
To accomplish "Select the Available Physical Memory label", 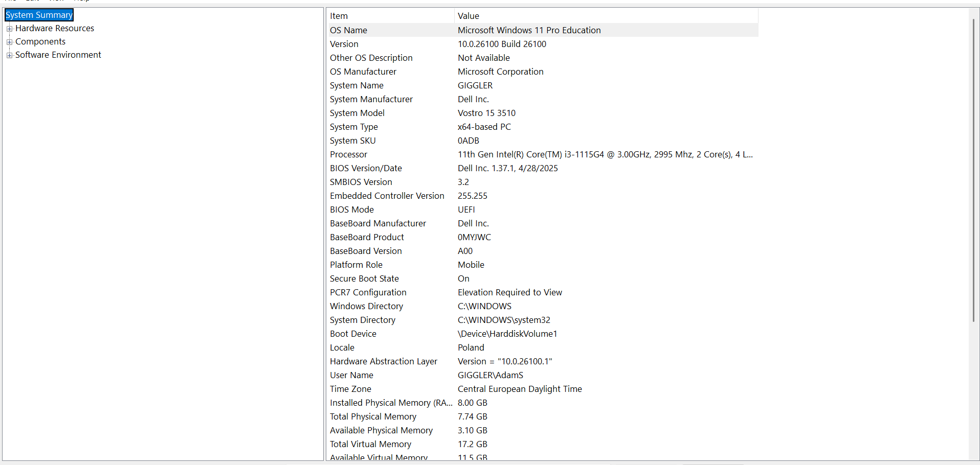I will click(x=381, y=430).
